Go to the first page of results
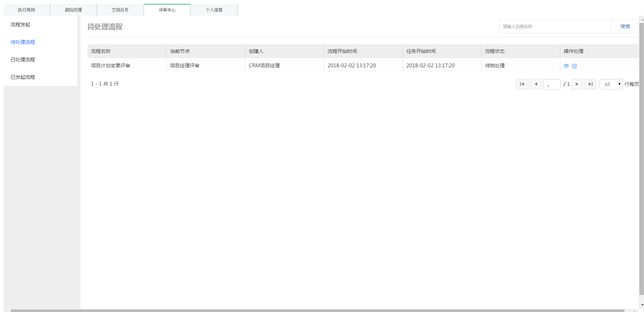The image size is (644, 312). click(522, 84)
